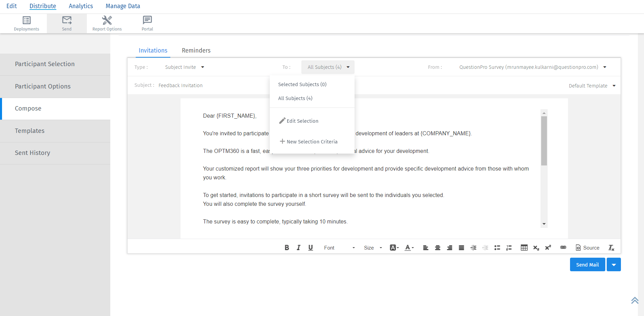Open the font Size dropdown

373,248
